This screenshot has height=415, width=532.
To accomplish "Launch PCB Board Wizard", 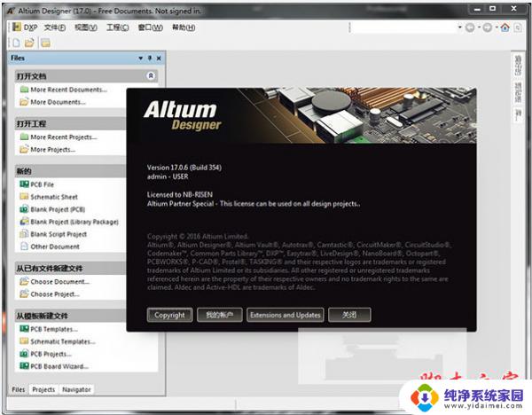I will pos(59,366).
